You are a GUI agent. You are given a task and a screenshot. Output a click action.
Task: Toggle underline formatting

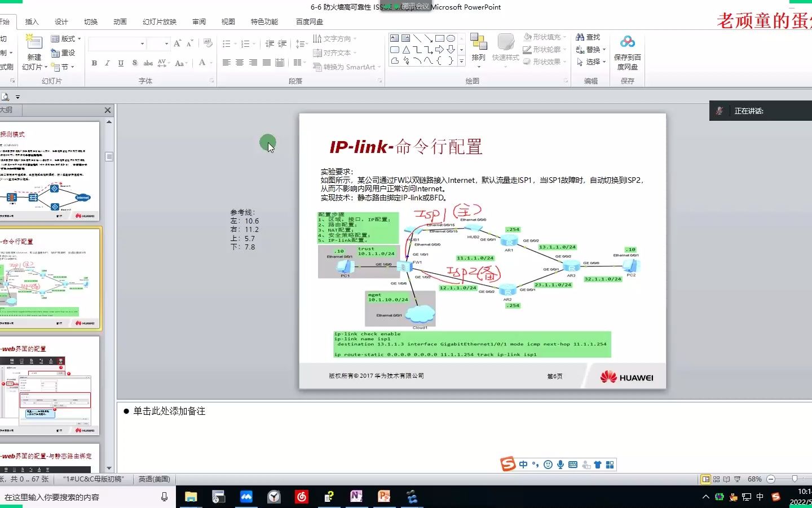[x=121, y=63]
